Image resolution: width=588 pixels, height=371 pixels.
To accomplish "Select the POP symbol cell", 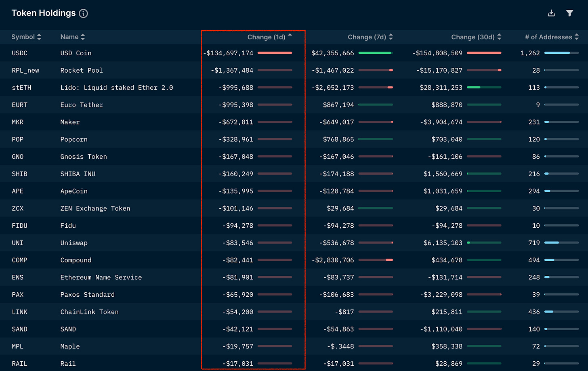I will (18, 140).
